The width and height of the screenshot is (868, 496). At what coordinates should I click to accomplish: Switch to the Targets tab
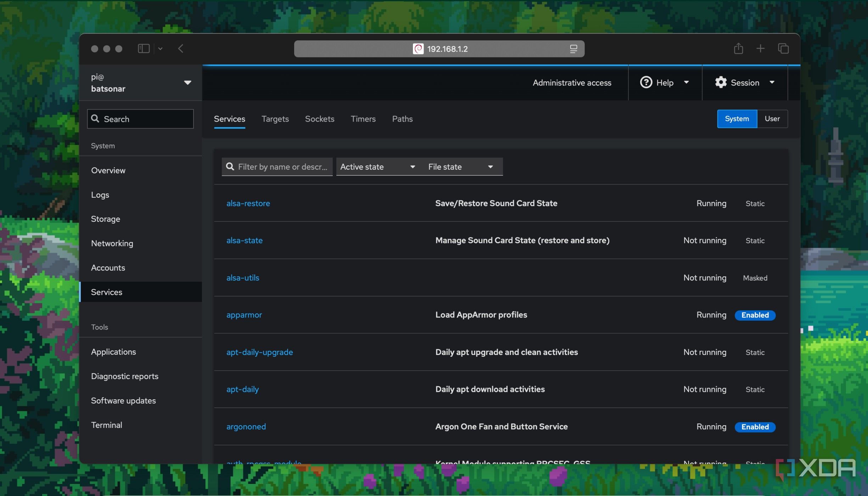275,119
